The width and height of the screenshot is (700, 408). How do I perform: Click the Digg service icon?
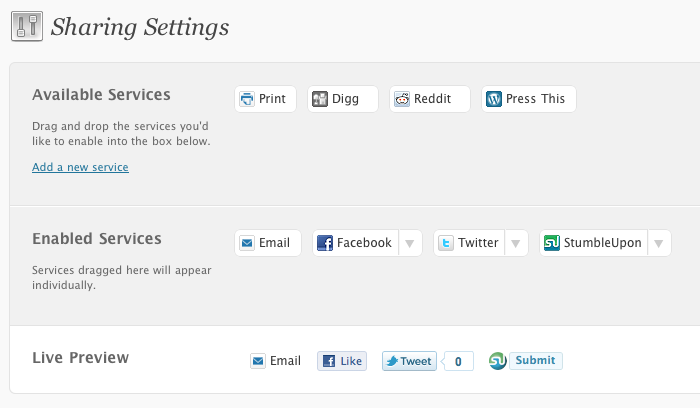[x=320, y=99]
